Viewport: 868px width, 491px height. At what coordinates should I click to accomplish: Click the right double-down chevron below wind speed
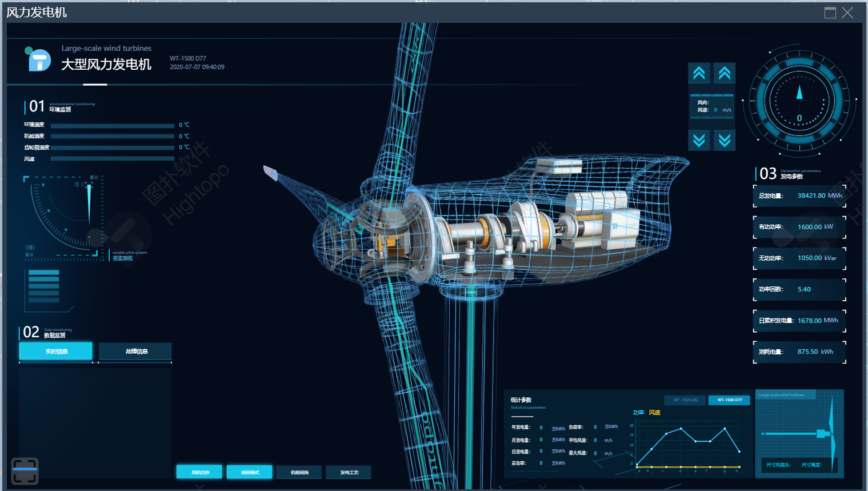725,140
